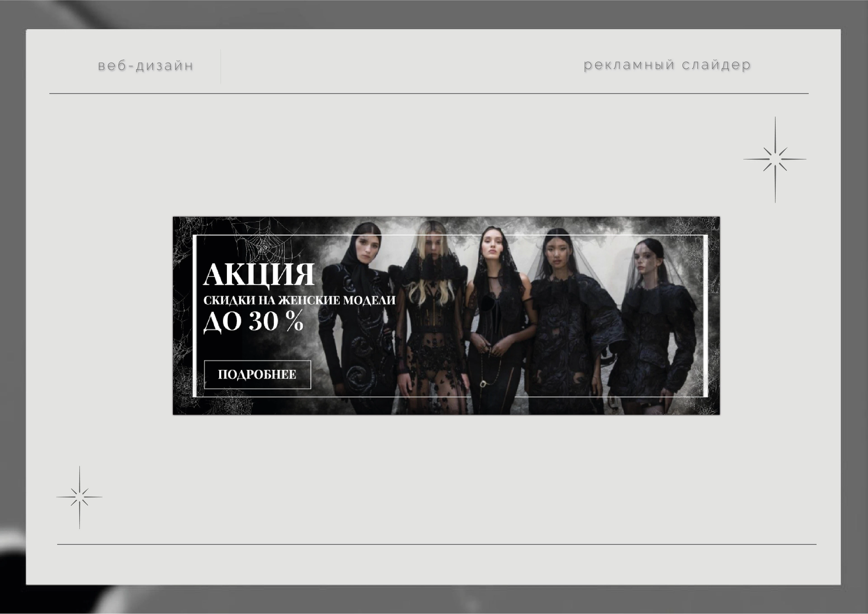
Task: Click the horizontal line under the header
Action: 429,93
